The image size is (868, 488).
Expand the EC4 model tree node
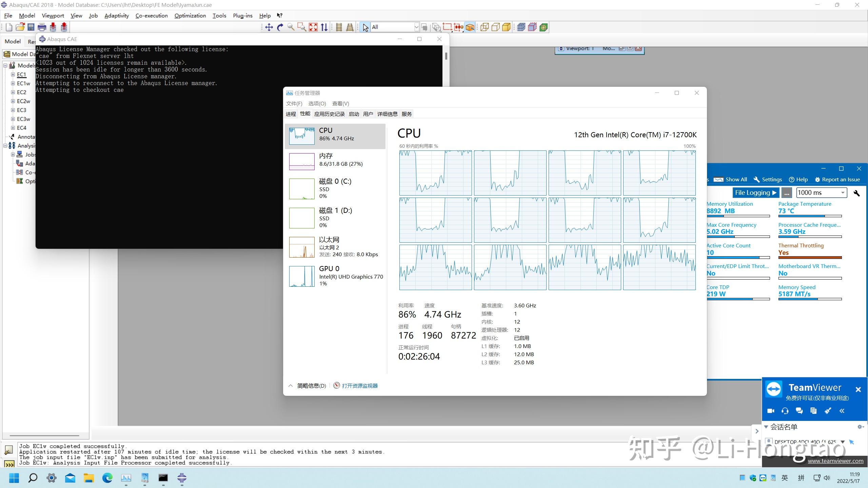point(13,128)
